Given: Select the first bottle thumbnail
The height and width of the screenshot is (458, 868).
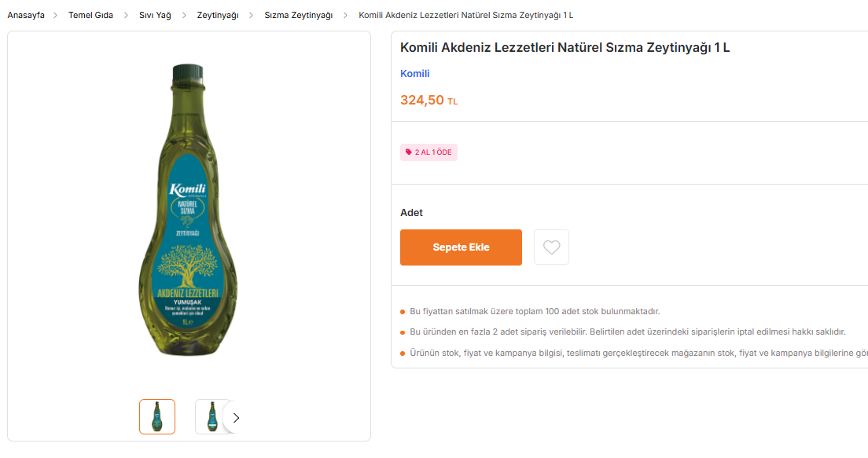Looking at the screenshot, I should [157, 417].
